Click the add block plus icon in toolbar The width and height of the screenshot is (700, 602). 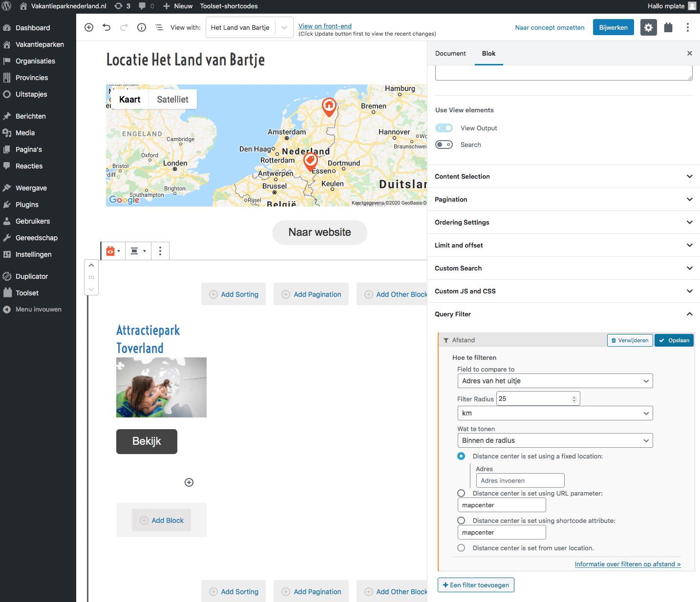(x=89, y=27)
